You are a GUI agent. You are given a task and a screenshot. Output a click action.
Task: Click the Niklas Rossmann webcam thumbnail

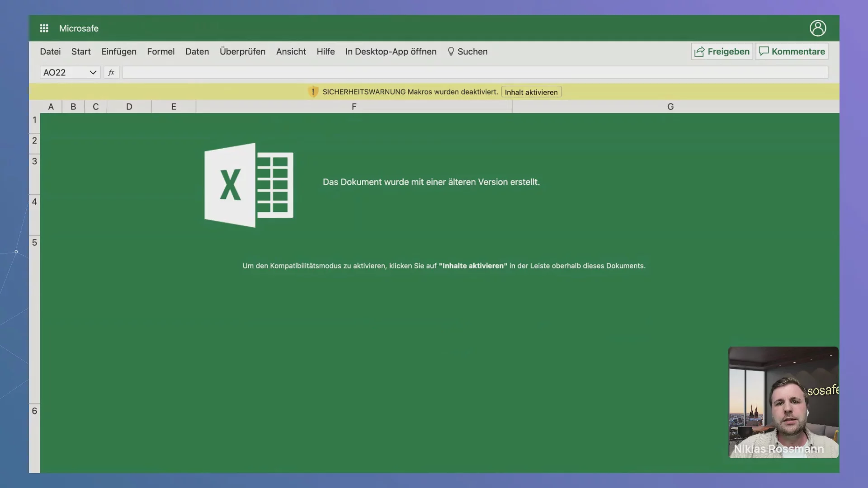pyautogui.click(x=783, y=402)
